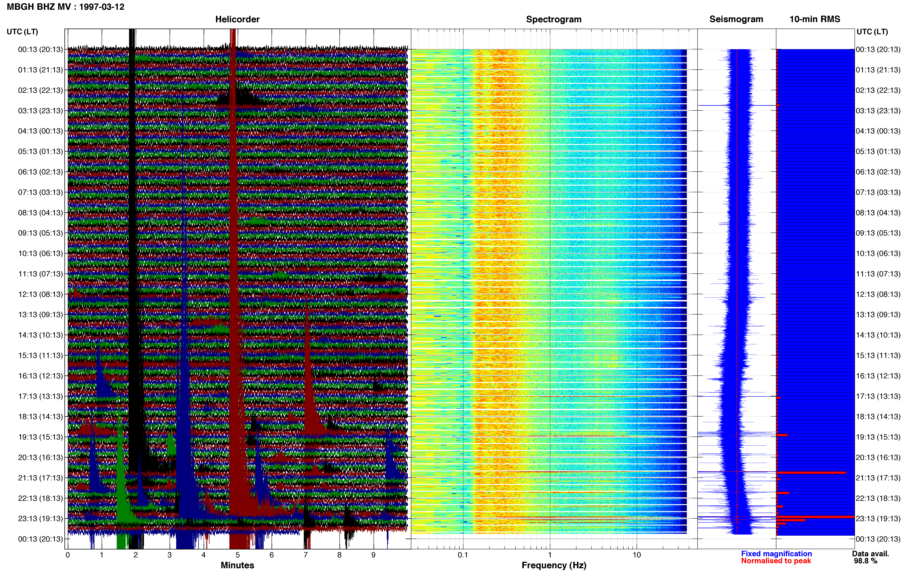
Task: Click the title 'MBGH BHZ MV : 1997-03-12'
Action: point(65,7)
